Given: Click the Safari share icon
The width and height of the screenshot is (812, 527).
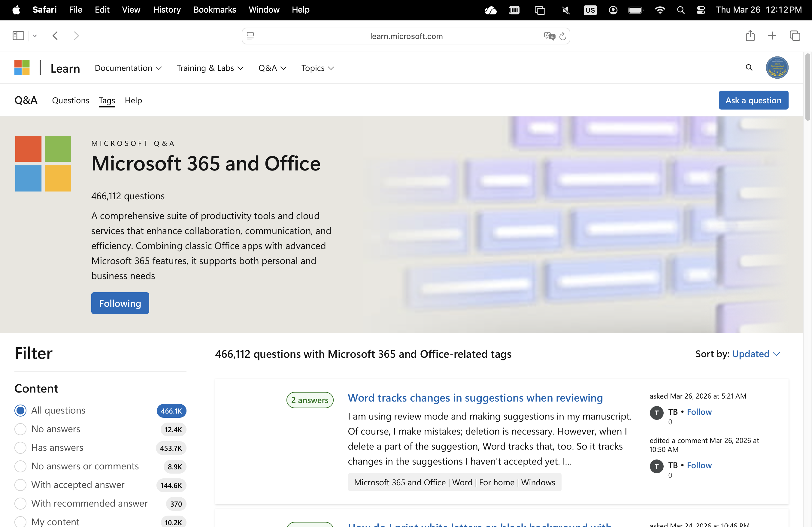Looking at the screenshot, I should (750, 36).
